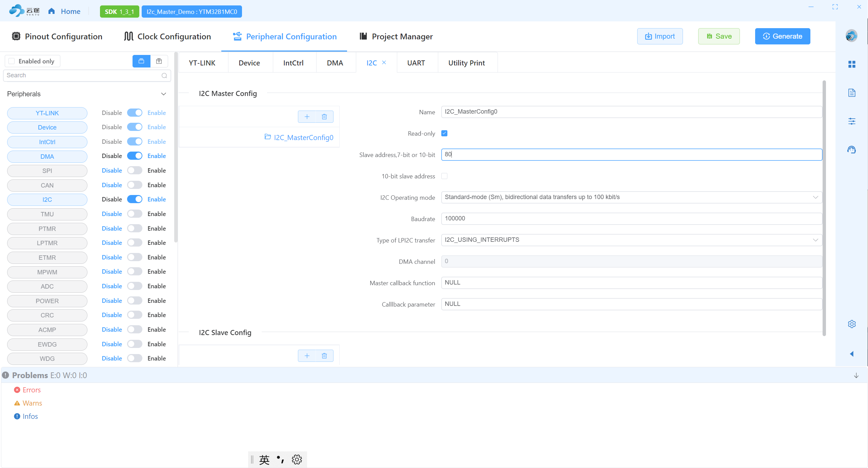This screenshot has width=868, height=468.
Task: Click the Save button
Action: (719, 36)
